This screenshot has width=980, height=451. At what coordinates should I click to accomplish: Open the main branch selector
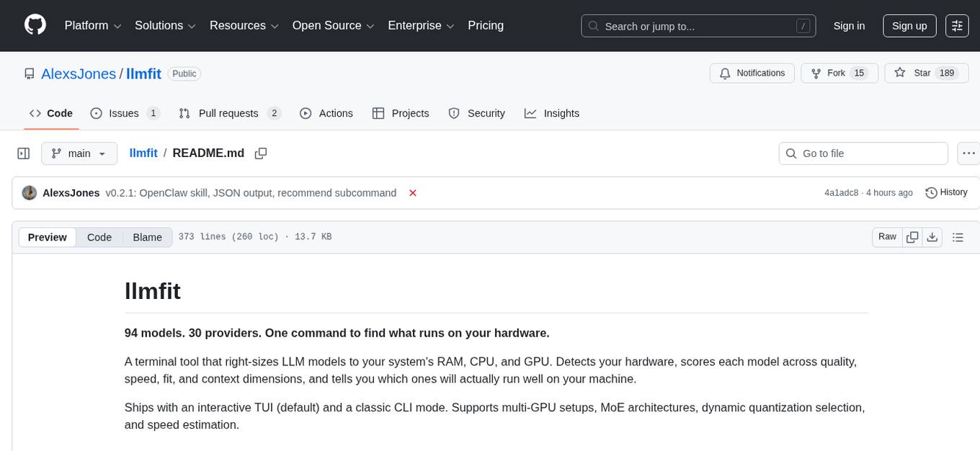click(79, 153)
